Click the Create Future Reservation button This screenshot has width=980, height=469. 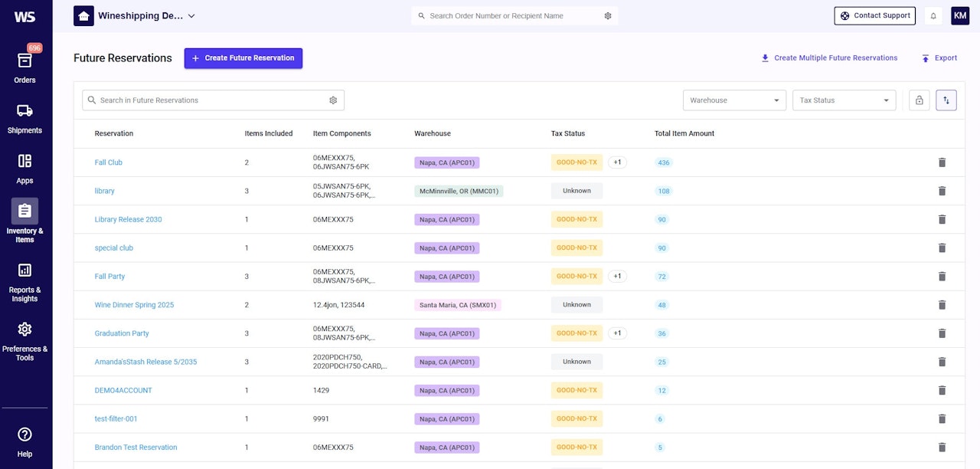coord(243,58)
